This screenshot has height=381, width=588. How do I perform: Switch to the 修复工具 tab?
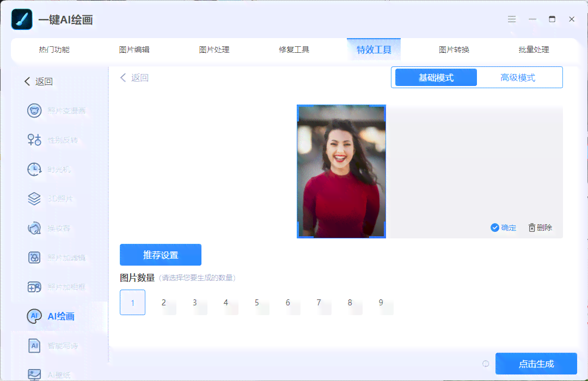pos(294,50)
